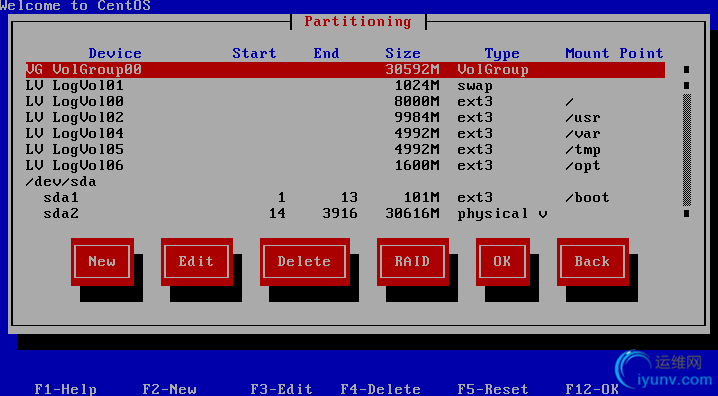This screenshot has height=396, width=718.
Task: Select the LV LogVol00 row
Action: click(345, 102)
